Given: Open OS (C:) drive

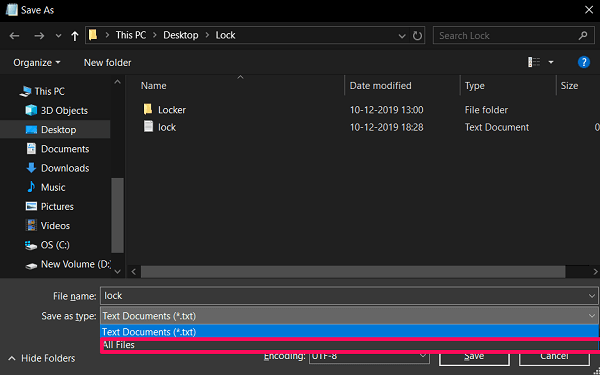Looking at the screenshot, I should (x=55, y=245).
